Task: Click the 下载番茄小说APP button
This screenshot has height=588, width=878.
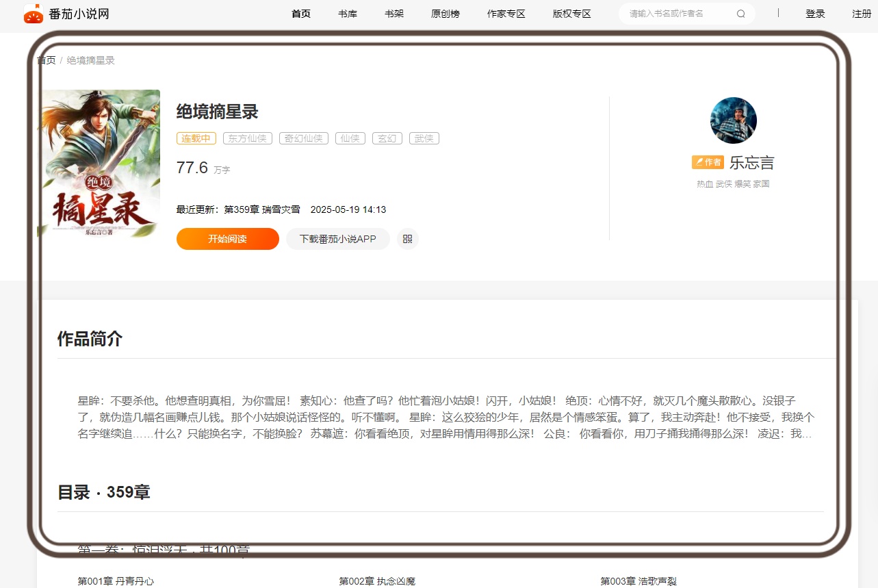Action: pyautogui.click(x=337, y=239)
